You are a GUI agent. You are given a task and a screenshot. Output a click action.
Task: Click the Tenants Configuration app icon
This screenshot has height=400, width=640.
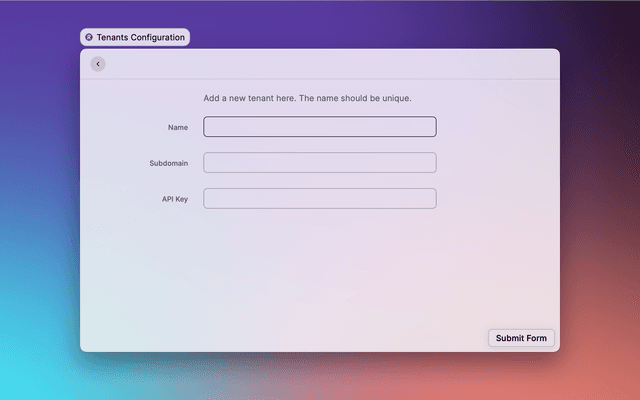click(89, 37)
